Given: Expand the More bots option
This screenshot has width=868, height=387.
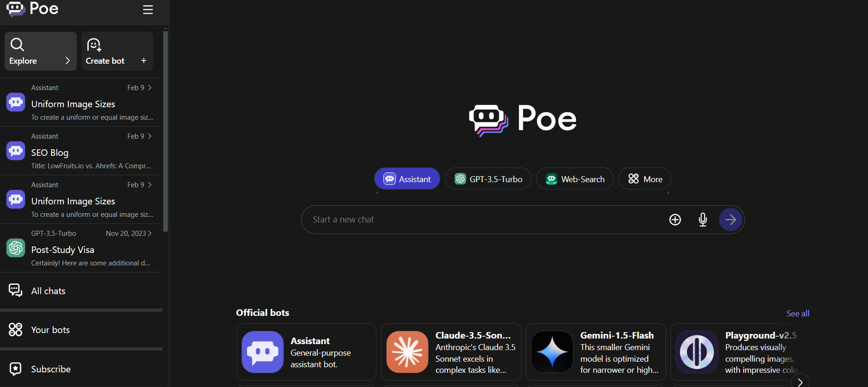Looking at the screenshot, I should pyautogui.click(x=644, y=179).
